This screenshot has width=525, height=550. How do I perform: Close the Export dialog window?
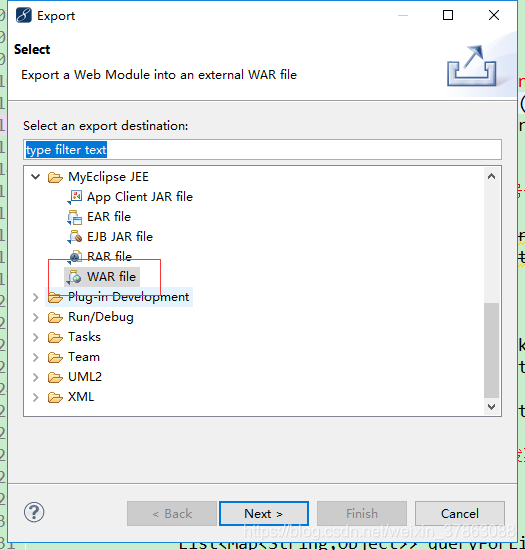coord(494,15)
